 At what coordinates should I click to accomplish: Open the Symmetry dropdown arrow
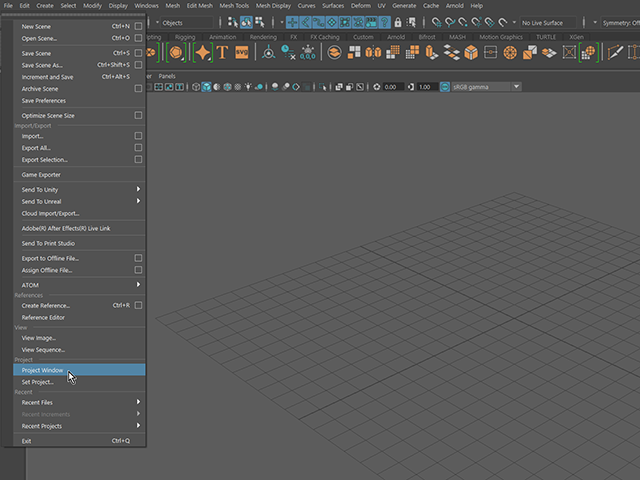pos(595,22)
